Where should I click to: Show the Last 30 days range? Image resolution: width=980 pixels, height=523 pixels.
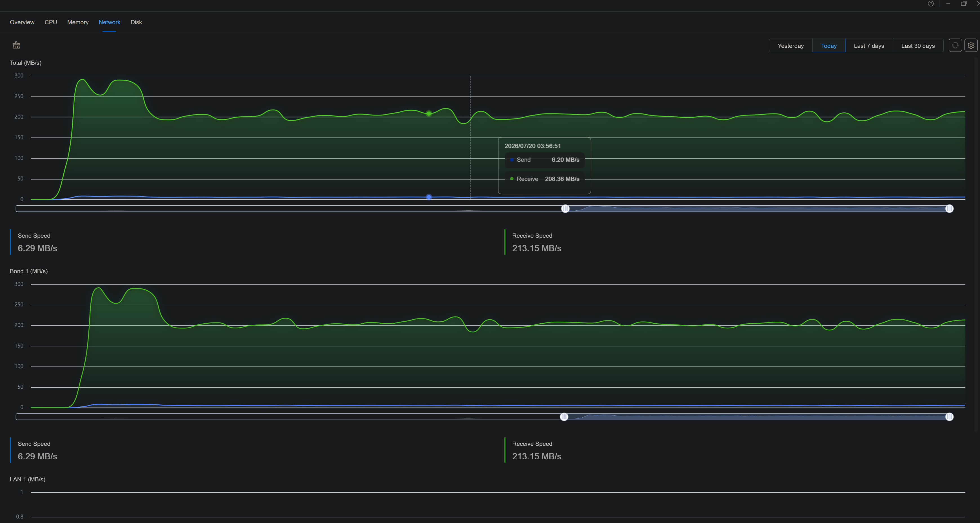917,46
